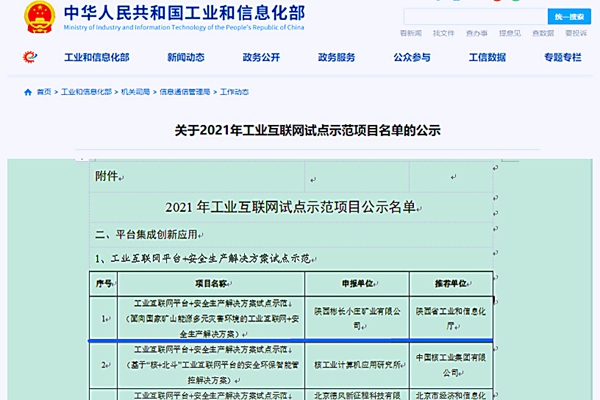Open the 政务服务 navigation menu
The width and height of the screenshot is (600, 400).
[337, 57]
